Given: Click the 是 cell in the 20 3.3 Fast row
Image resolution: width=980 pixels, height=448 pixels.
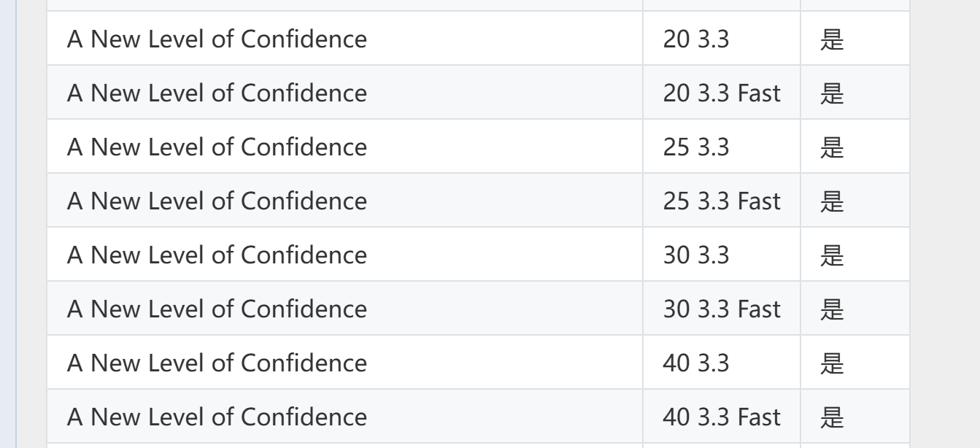Looking at the screenshot, I should point(855,93).
